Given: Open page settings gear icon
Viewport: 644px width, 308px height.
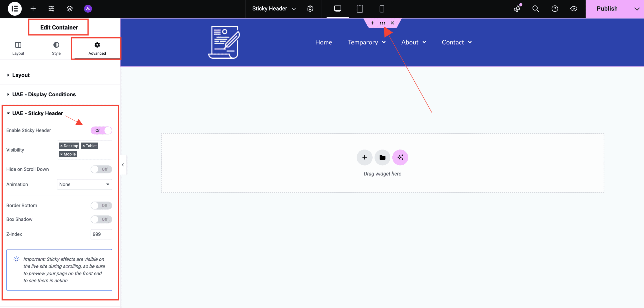Looking at the screenshot, I should (x=310, y=9).
